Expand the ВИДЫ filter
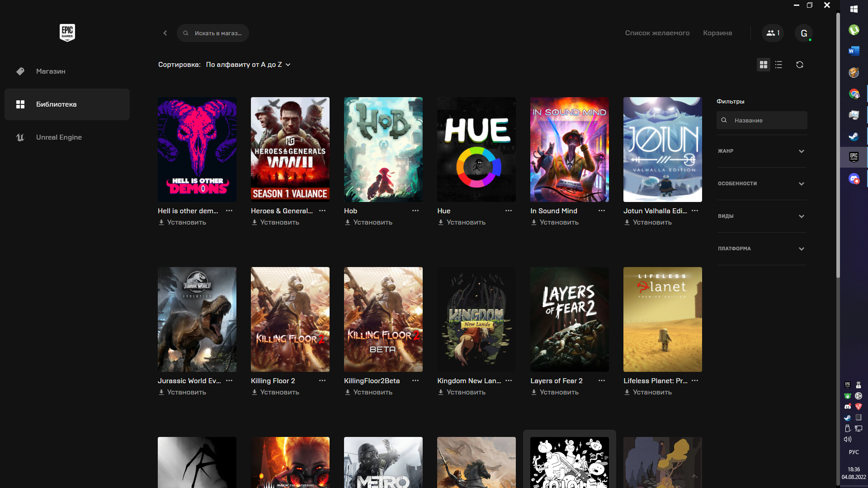Viewport: 868px width, 488px height. pos(762,216)
